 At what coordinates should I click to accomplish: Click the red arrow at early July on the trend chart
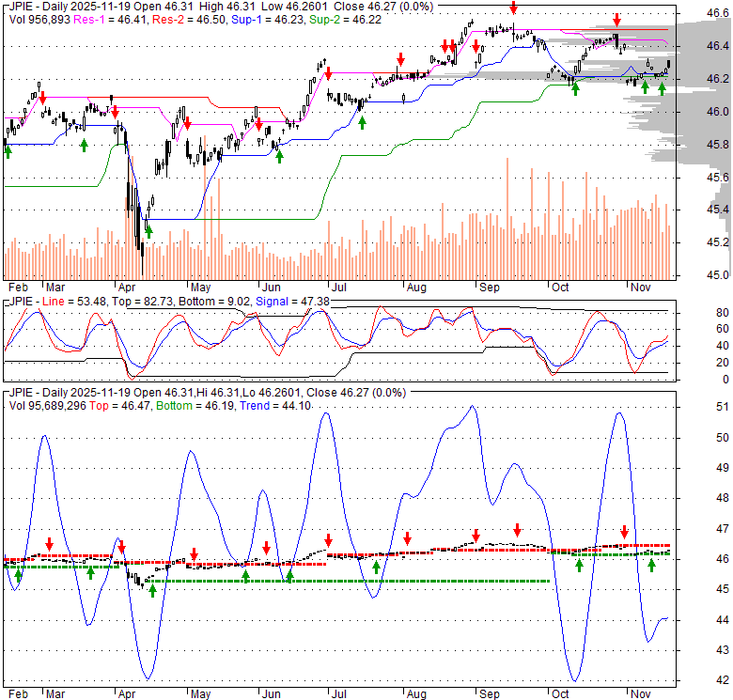tap(328, 540)
